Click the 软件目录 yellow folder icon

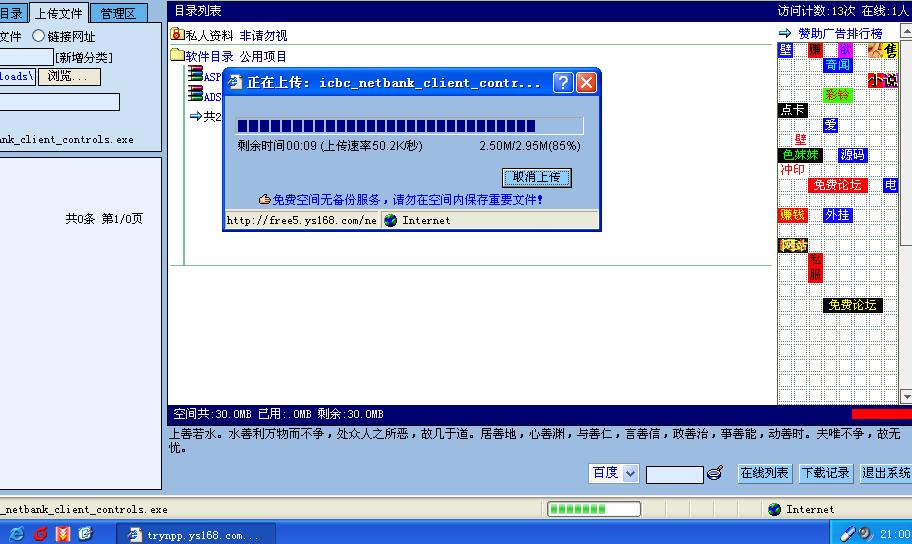coord(177,56)
